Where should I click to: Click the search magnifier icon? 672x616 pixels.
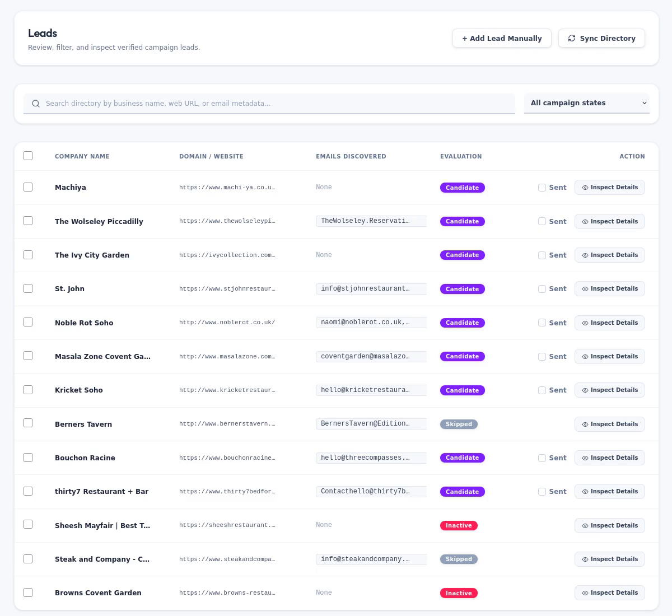pyautogui.click(x=36, y=104)
